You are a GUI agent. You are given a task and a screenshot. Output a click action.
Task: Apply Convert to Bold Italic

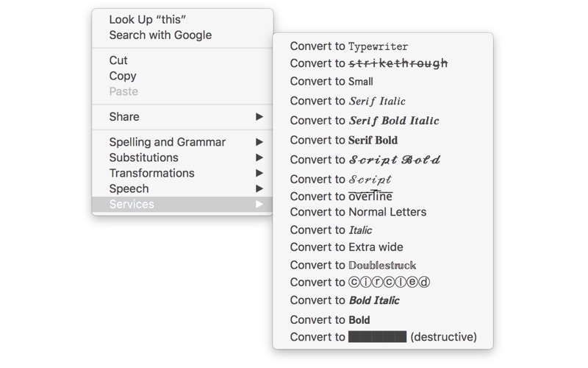[345, 300]
